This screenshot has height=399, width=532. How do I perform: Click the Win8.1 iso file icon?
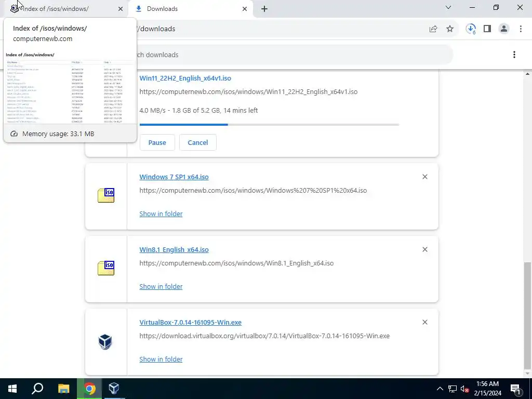click(106, 268)
